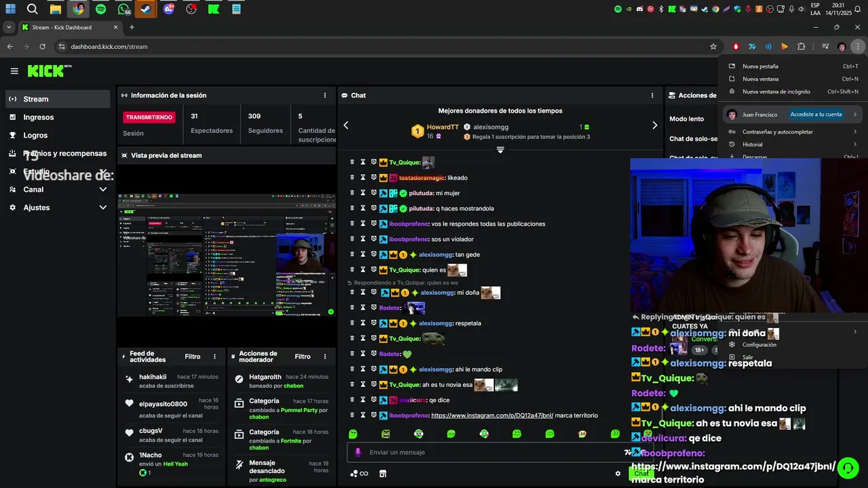The image size is (868, 488).
Task: Timeout alexisomgg on 'tan gede' message
Action: tap(363, 255)
